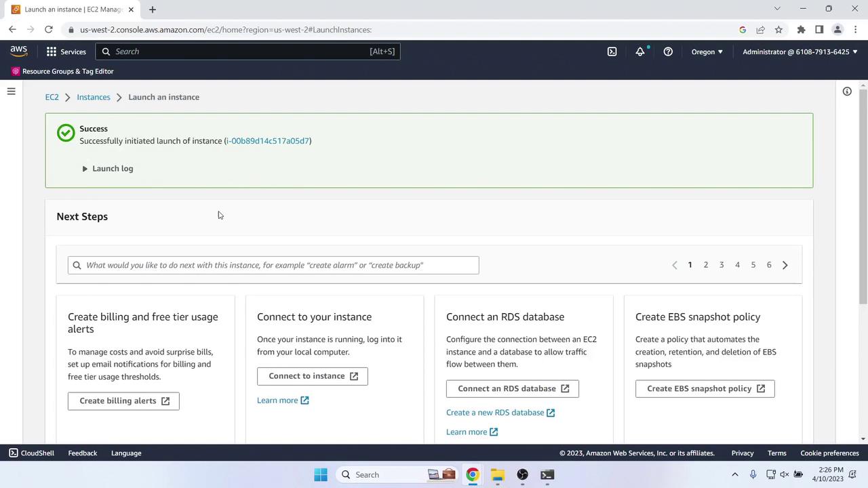Open the browser tab search chevron
Viewport: 868px width, 488px height.
coord(777,9)
